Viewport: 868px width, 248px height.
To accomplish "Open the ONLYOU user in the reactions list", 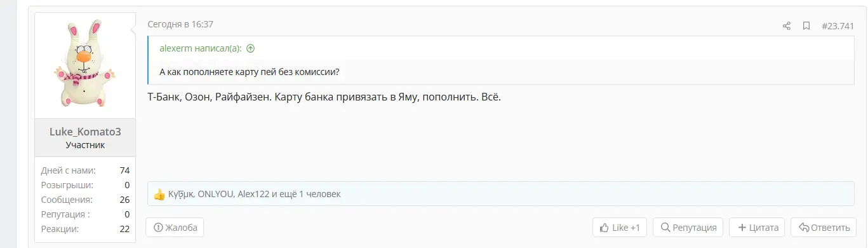I will (217, 194).
